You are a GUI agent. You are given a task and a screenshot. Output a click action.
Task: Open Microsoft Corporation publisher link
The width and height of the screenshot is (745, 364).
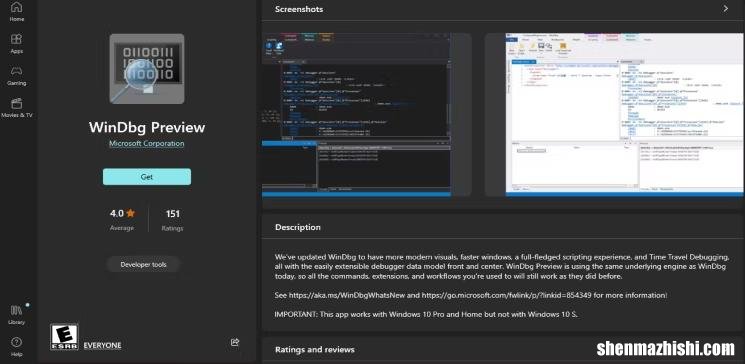[147, 144]
